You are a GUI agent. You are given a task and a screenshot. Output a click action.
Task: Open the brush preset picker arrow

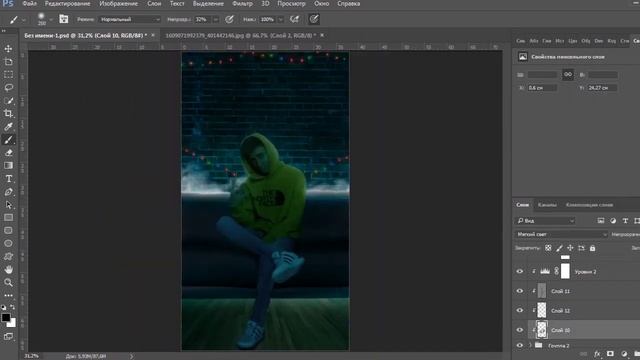(x=51, y=19)
